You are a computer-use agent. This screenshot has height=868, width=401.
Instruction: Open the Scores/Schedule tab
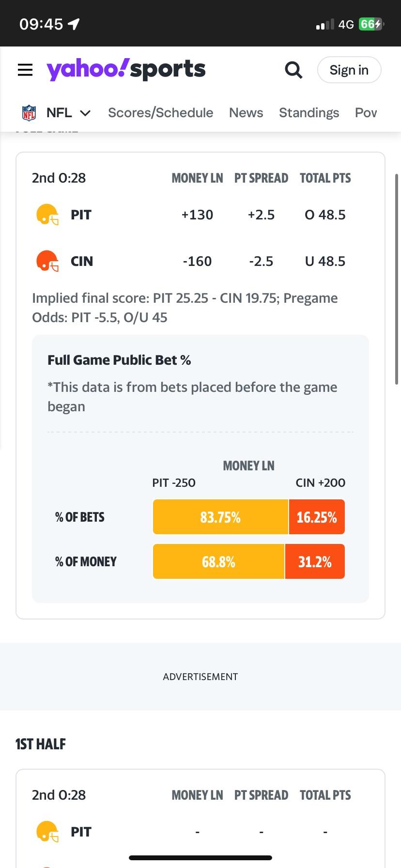(160, 113)
